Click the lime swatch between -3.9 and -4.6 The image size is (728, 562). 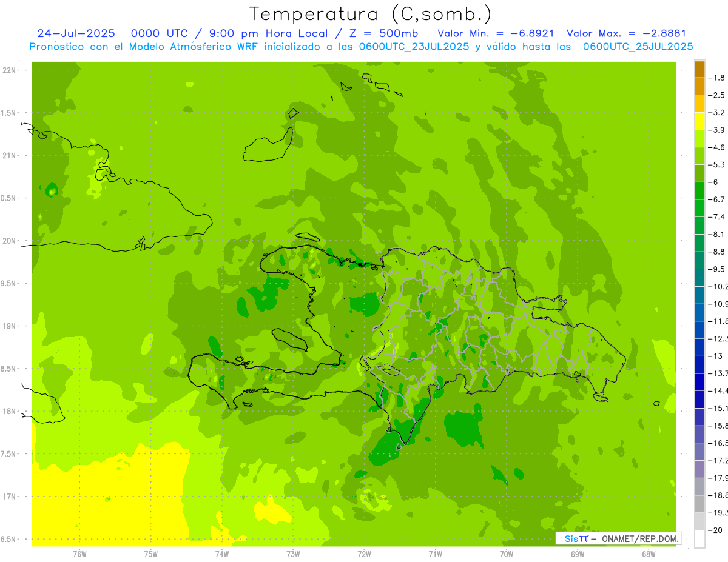point(699,139)
